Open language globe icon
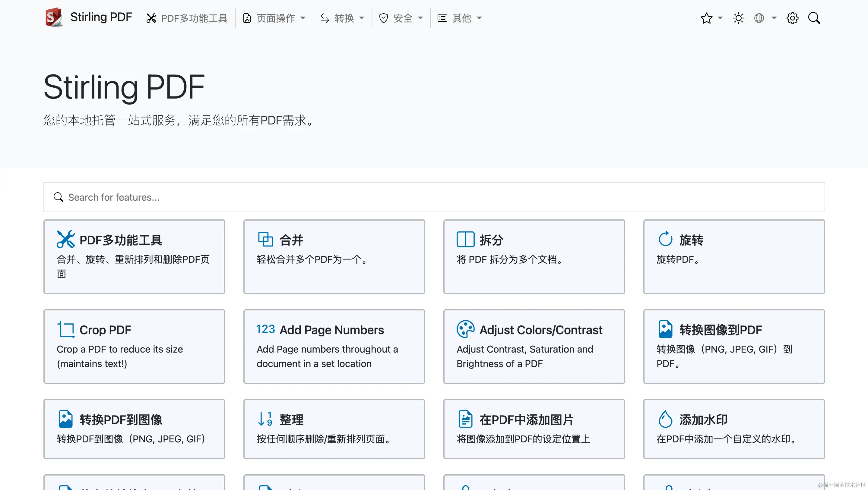This screenshot has height=490, width=868. (x=759, y=18)
